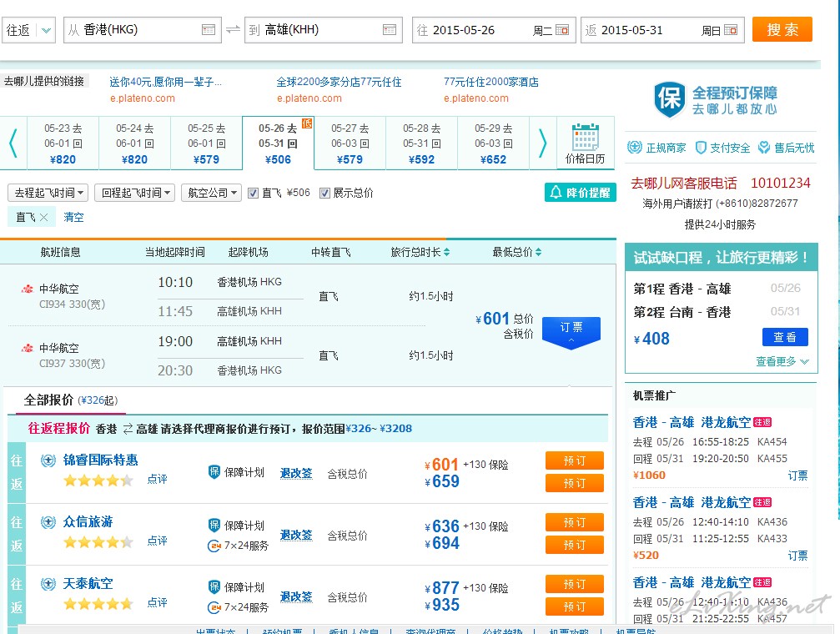
Task: Click verified badge icon beside 众信旅游
Action: click(48, 522)
